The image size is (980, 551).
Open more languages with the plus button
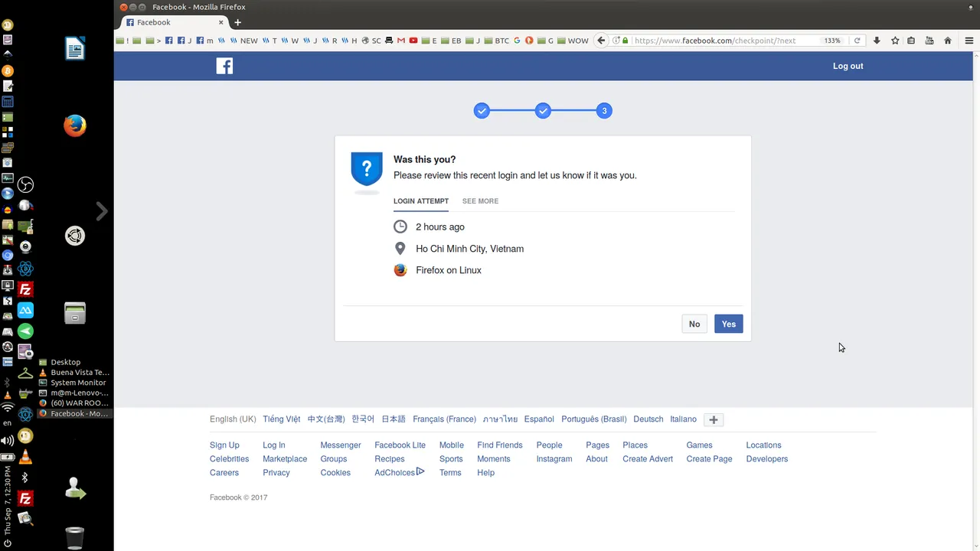point(714,419)
